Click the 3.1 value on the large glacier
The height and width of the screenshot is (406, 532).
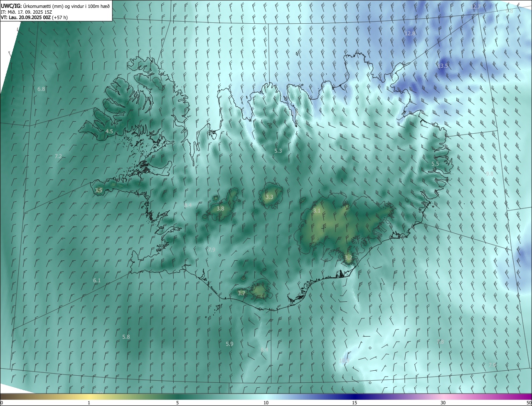pyautogui.click(x=317, y=211)
